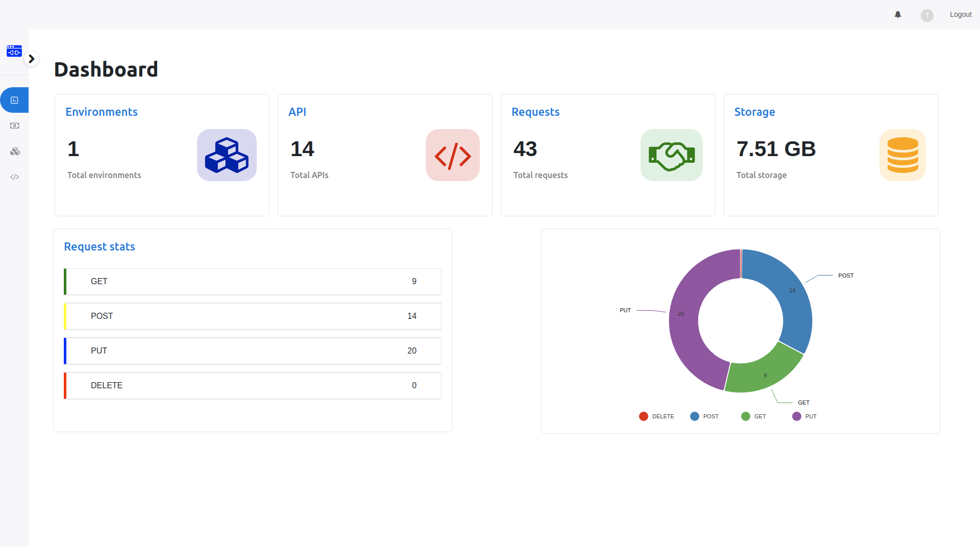
Task: Click the purple PUT legend swatch
Action: (797, 416)
